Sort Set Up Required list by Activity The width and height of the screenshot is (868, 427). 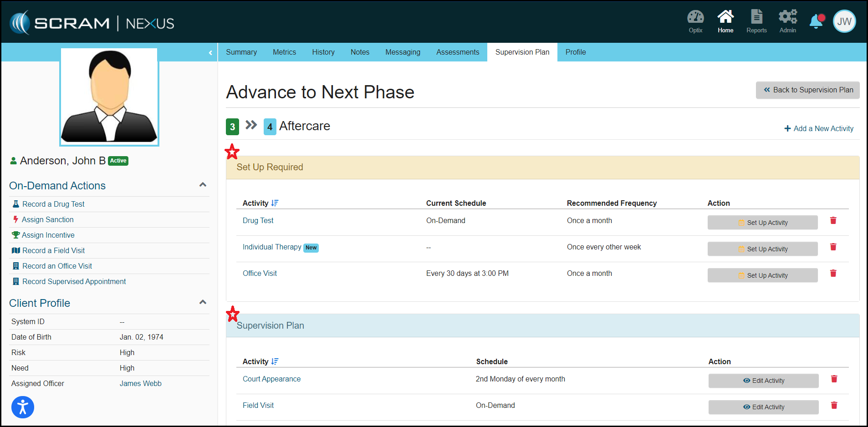click(275, 203)
